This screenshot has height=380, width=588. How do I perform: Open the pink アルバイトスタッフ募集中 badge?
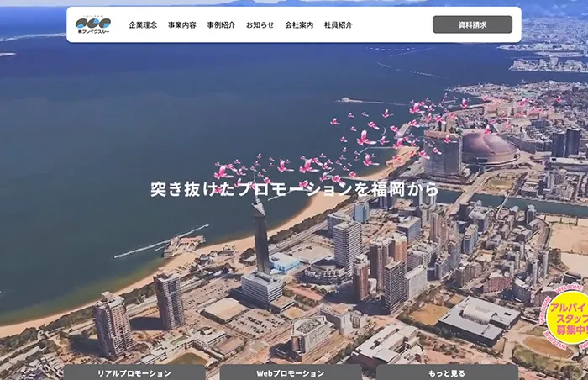coord(568,319)
